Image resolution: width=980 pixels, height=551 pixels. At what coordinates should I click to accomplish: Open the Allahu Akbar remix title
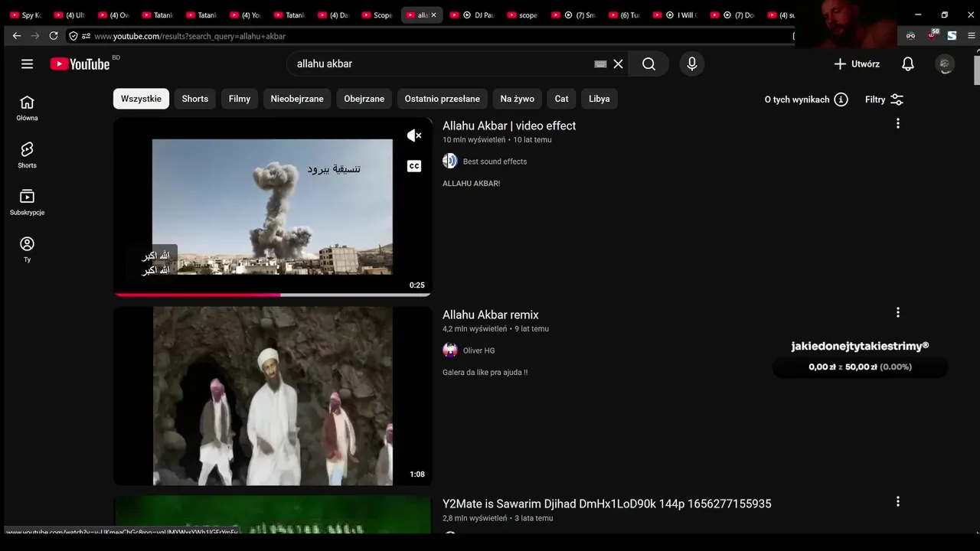(x=491, y=315)
